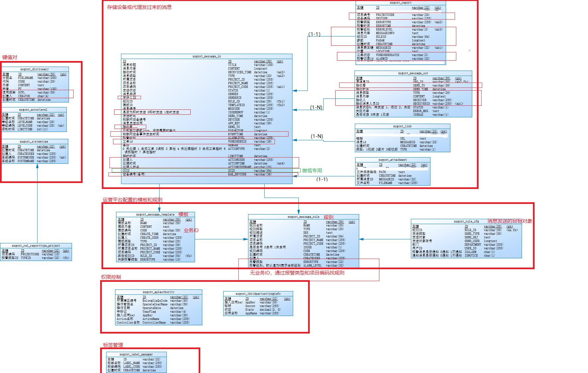588x373 pixels.
Task: Click the ISREAD column in msgcnt_message_out
Action: [418, 115]
